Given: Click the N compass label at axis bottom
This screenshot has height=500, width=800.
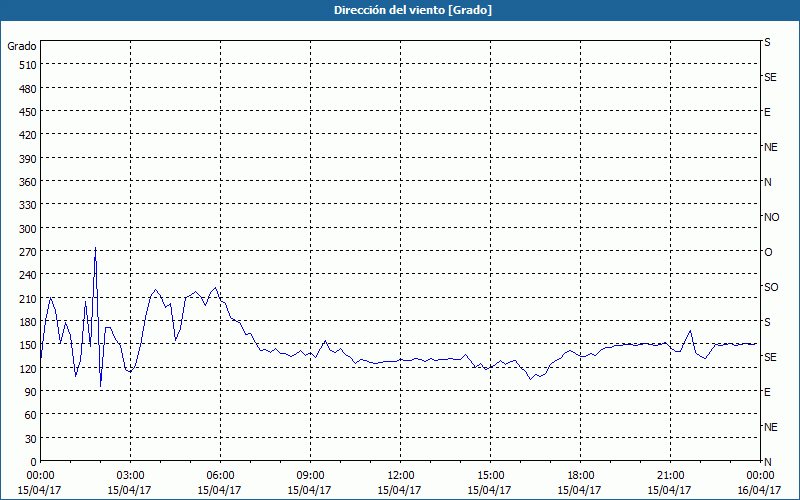Looking at the screenshot, I should [768, 462].
